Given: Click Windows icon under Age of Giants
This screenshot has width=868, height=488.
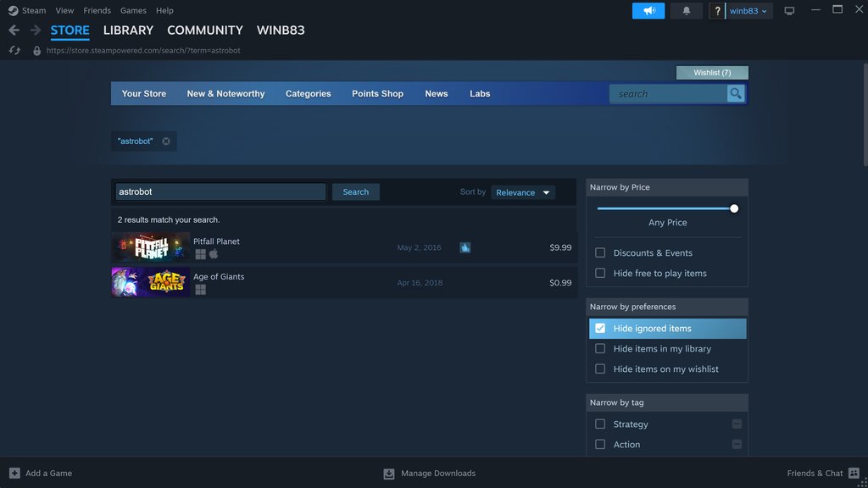Looking at the screenshot, I should click(200, 290).
